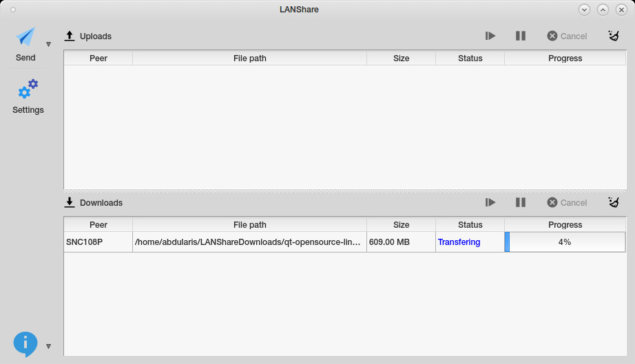Cancel the selected download
Image resolution: width=635 pixels, height=364 pixels.
567,202
